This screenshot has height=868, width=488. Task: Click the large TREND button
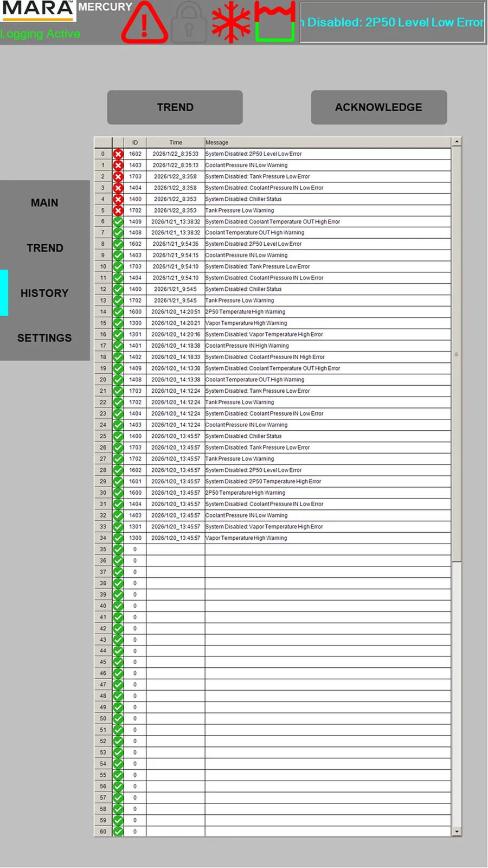click(x=175, y=107)
